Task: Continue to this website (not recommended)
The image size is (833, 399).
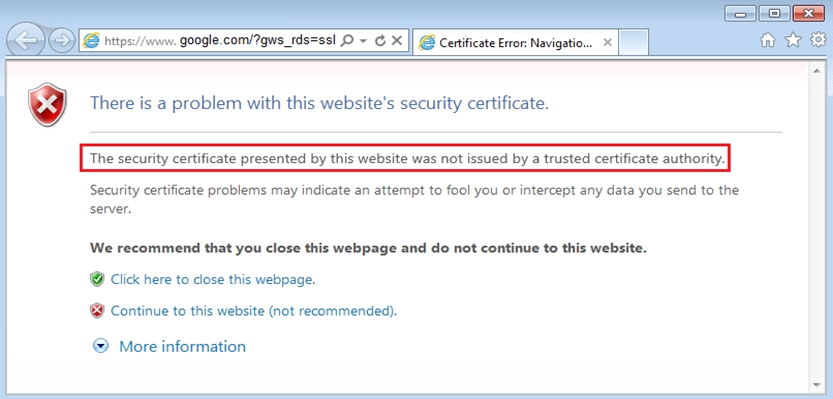Action: (x=253, y=311)
